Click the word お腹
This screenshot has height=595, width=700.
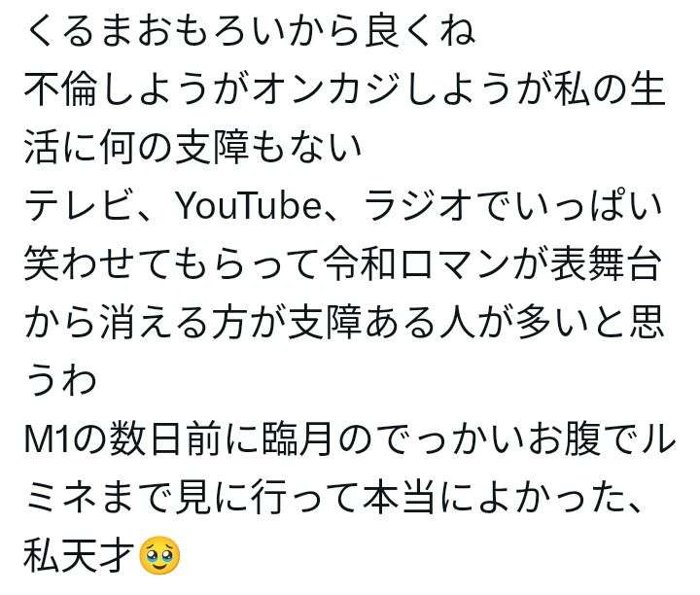[x=563, y=440]
